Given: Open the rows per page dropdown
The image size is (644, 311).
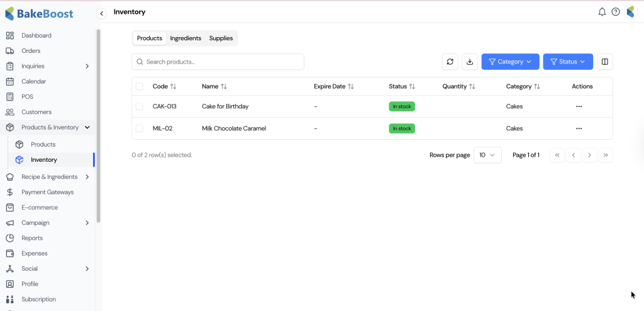Looking at the screenshot, I should coord(487,155).
